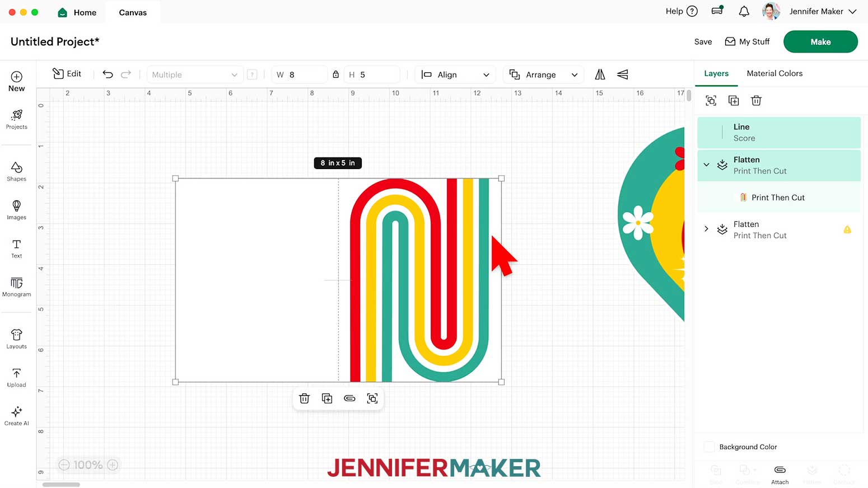Click the trash icon in Layers panel
The height and width of the screenshot is (488, 868).
[x=756, y=101]
